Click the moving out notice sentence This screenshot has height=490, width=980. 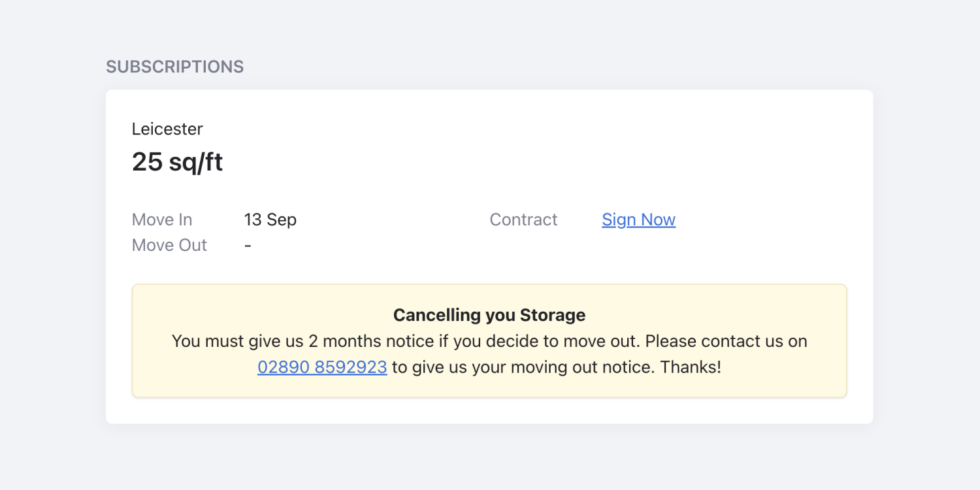coord(554,367)
